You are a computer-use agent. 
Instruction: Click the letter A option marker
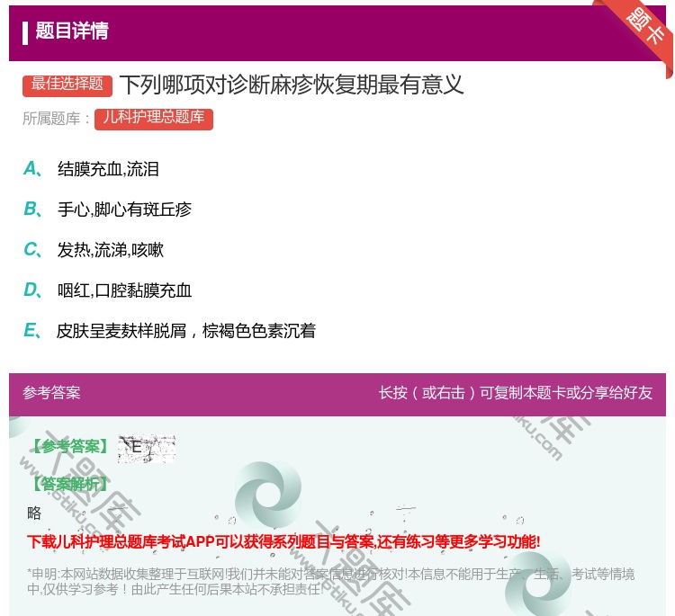[32, 169]
